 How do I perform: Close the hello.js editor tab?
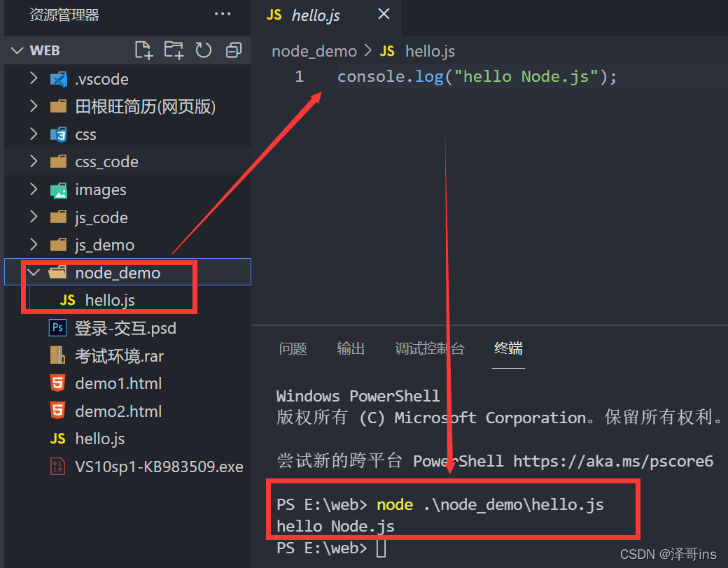click(384, 14)
